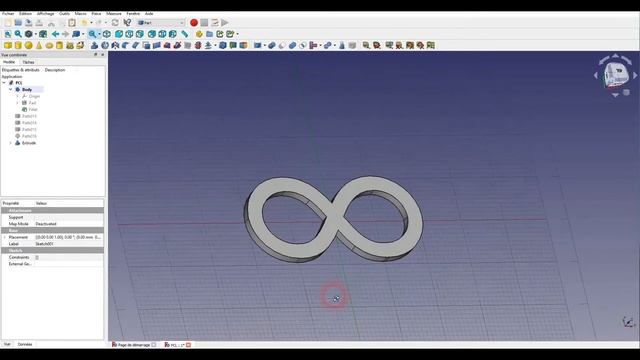Open the Join objects dropdown arrow
This screenshot has height=360, width=640.
pyautogui.click(x=320, y=45)
